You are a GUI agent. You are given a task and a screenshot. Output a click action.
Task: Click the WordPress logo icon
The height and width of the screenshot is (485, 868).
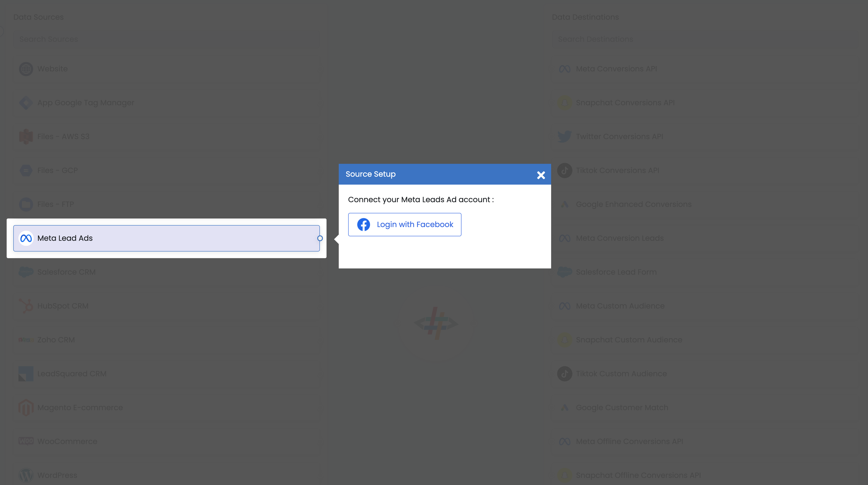point(26,475)
